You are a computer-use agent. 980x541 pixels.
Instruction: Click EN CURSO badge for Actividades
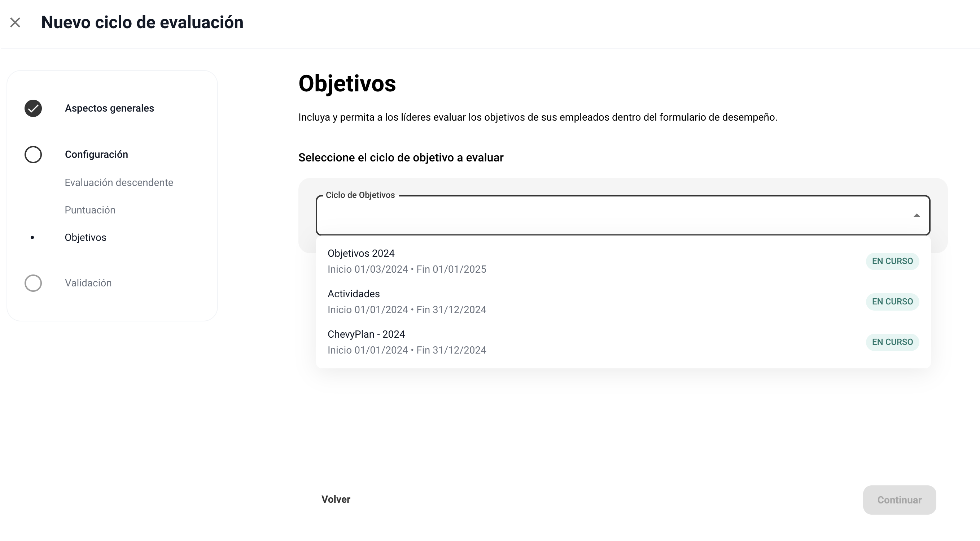[x=893, y=302]
